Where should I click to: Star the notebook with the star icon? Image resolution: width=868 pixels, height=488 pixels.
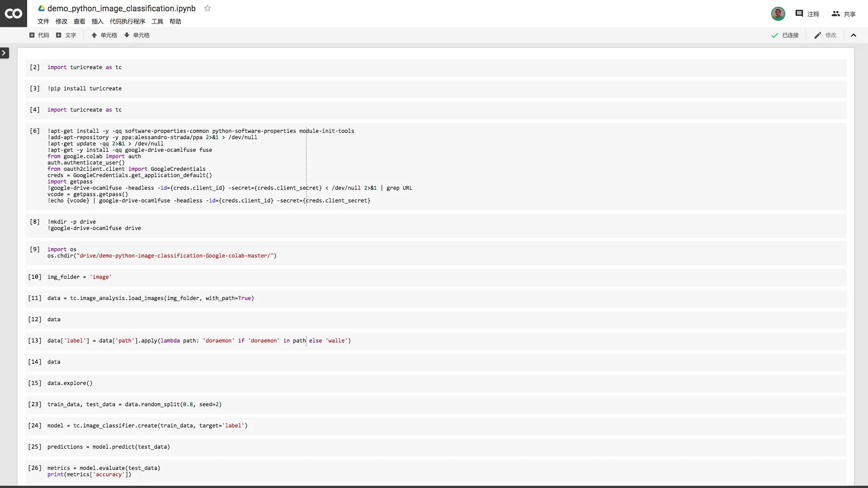[208, 8]
